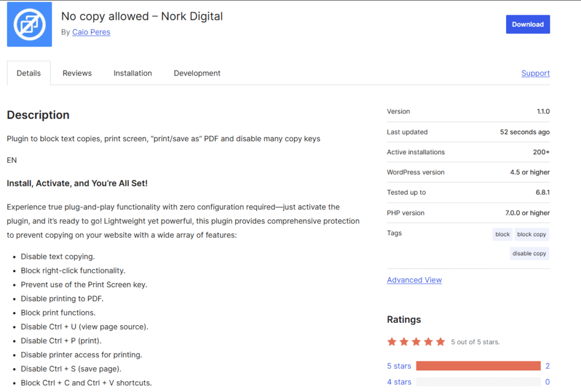Go to the Support link
Screen dimensions: 581x392
pos(536,73)
